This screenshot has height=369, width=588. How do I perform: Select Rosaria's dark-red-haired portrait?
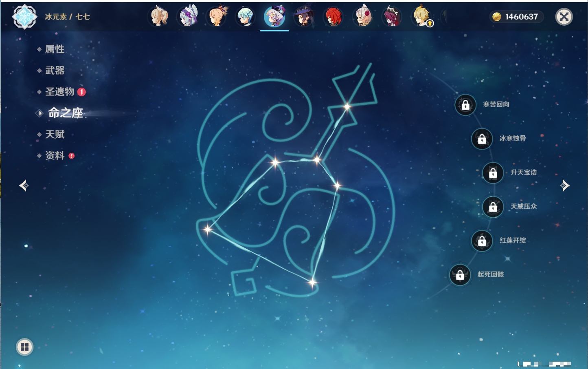(392, 17)
